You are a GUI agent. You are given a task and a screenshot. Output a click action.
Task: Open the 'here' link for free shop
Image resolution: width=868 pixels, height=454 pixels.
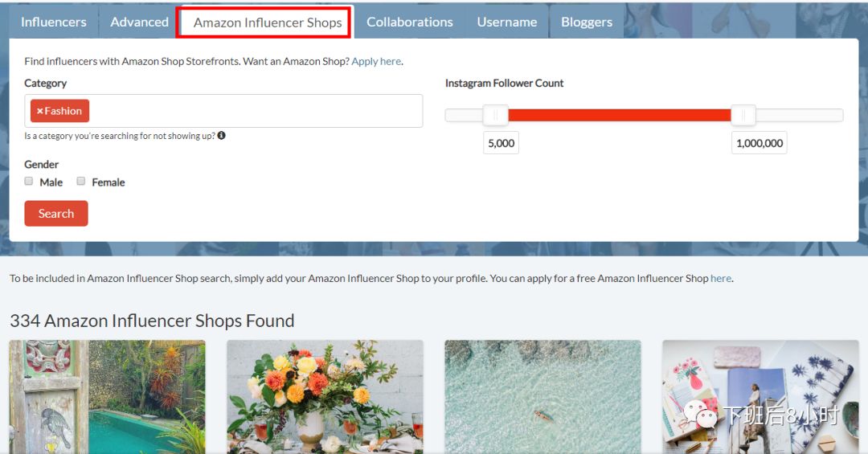point(721,279)
